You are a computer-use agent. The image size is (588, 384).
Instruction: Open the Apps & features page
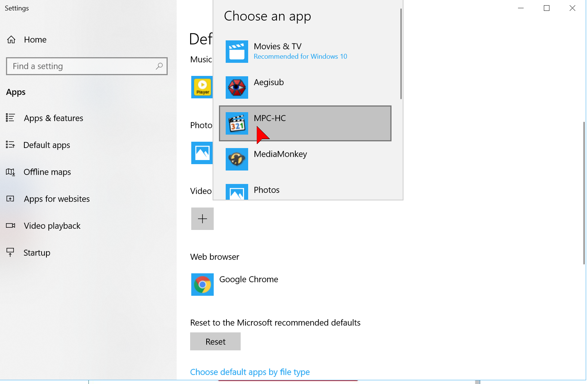coord(54,118)
